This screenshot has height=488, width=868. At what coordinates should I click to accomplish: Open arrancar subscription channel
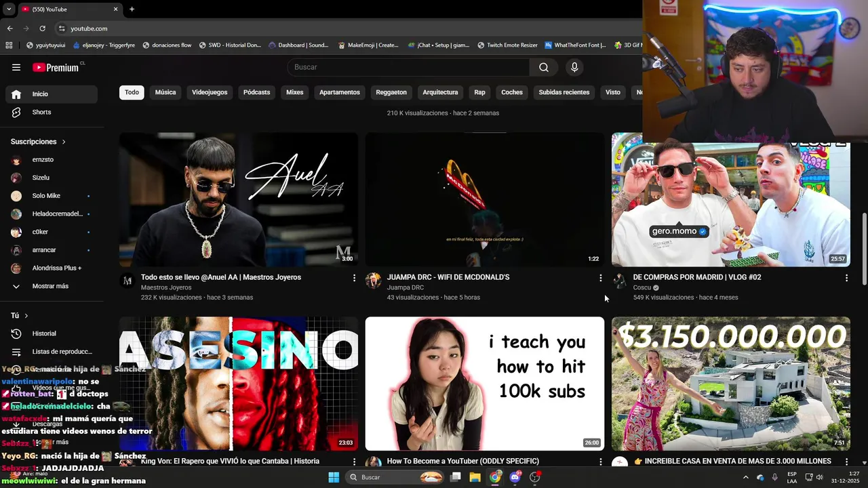[52, 250]
